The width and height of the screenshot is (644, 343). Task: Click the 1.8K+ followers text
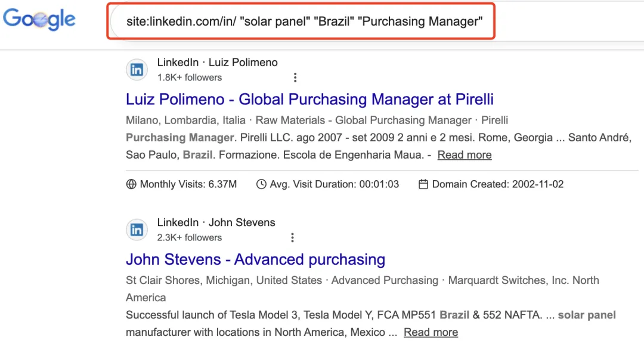[x=189, y=78]
